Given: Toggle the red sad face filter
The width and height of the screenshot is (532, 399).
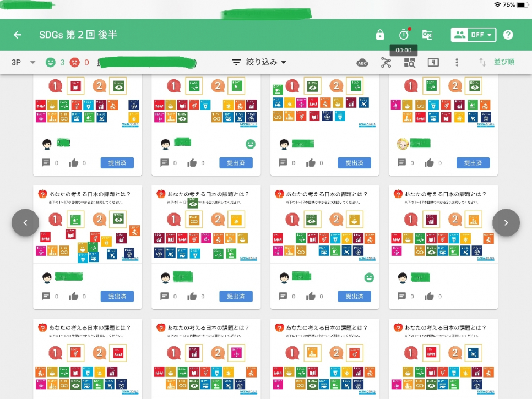Looking at the screenshot, I should [x=74, y=63].
